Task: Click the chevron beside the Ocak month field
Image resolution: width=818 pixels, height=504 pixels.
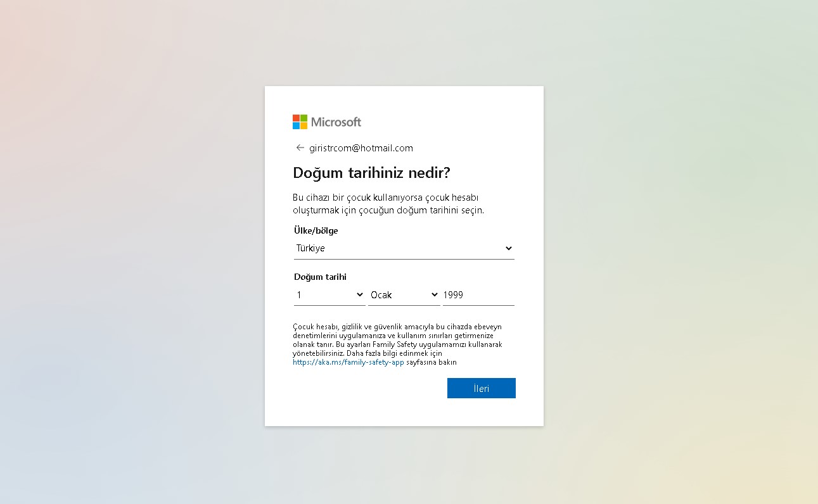Action: (x=434, y=294)
